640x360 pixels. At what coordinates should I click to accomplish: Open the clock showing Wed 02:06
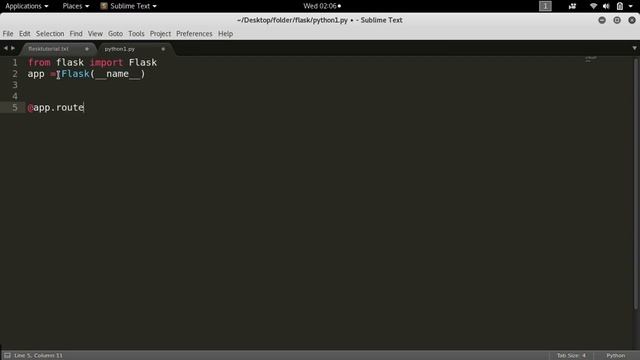point(322,6)
